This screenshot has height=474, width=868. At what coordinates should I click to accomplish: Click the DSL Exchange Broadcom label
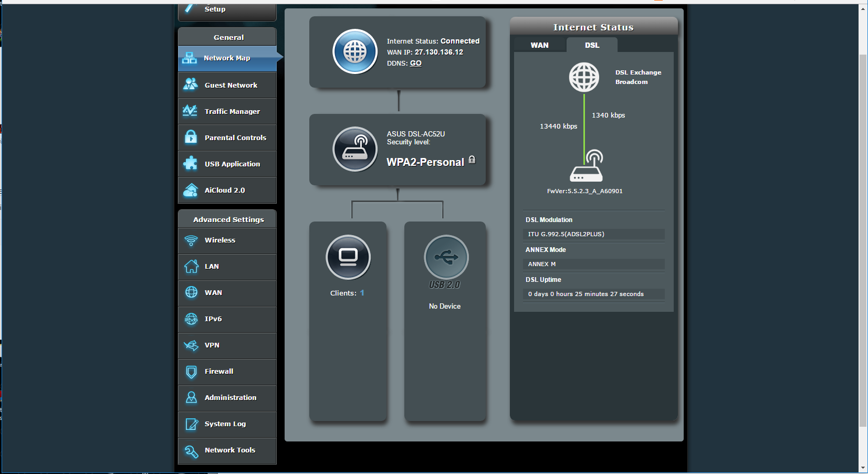click(639, 77)
